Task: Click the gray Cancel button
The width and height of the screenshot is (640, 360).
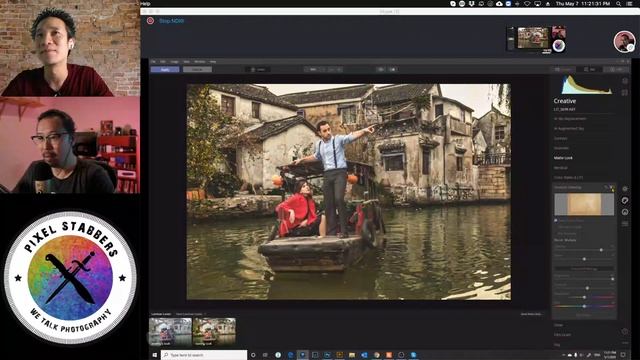Action: (197, 69)
